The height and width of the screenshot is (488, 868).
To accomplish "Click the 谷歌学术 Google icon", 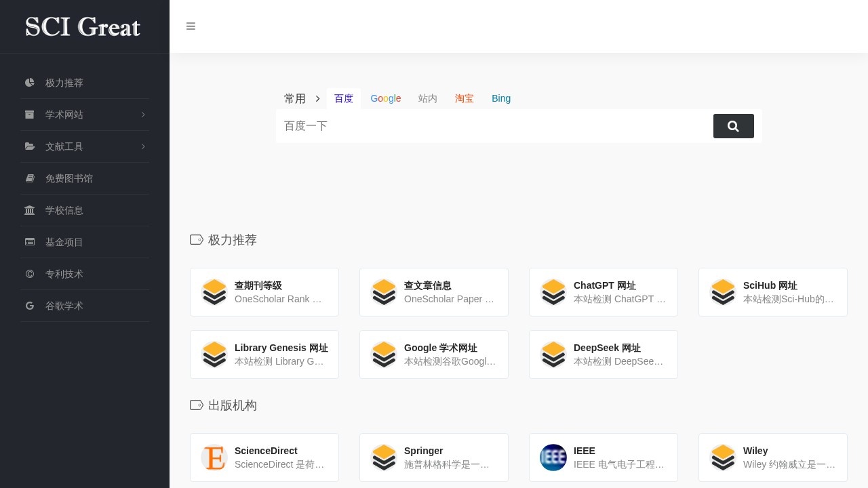I will click(30, 306).
